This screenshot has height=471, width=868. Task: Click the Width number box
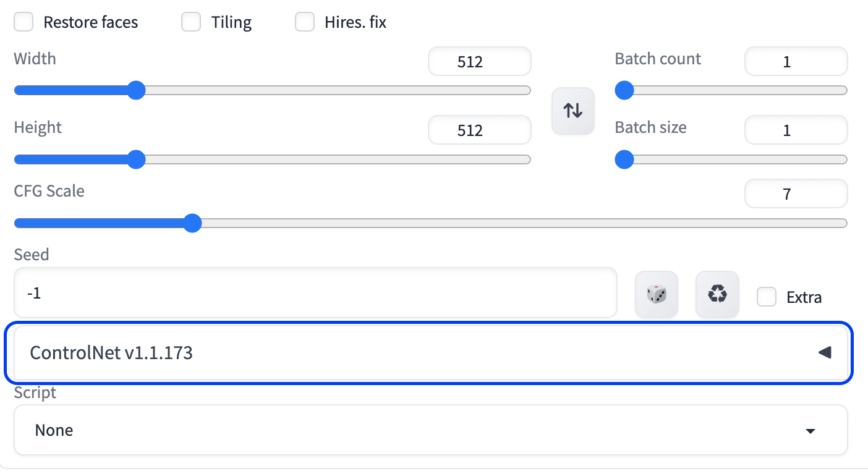[x=479, y=62]
